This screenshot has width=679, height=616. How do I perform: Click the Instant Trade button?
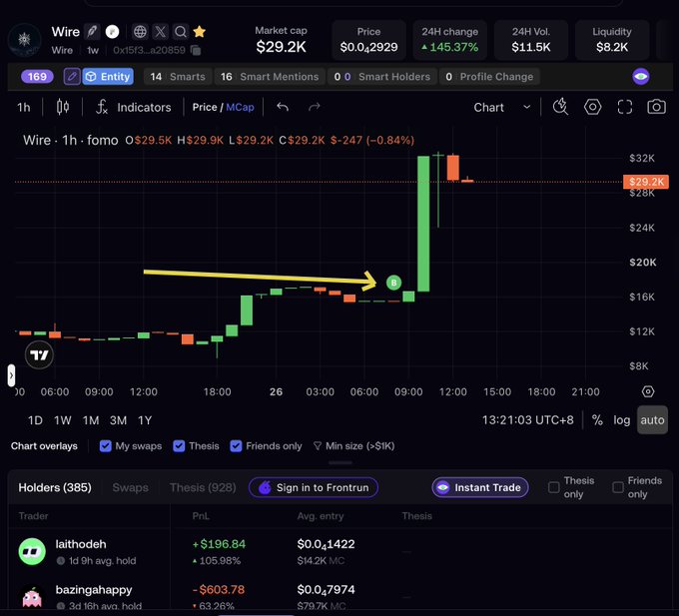click(480, 487)
